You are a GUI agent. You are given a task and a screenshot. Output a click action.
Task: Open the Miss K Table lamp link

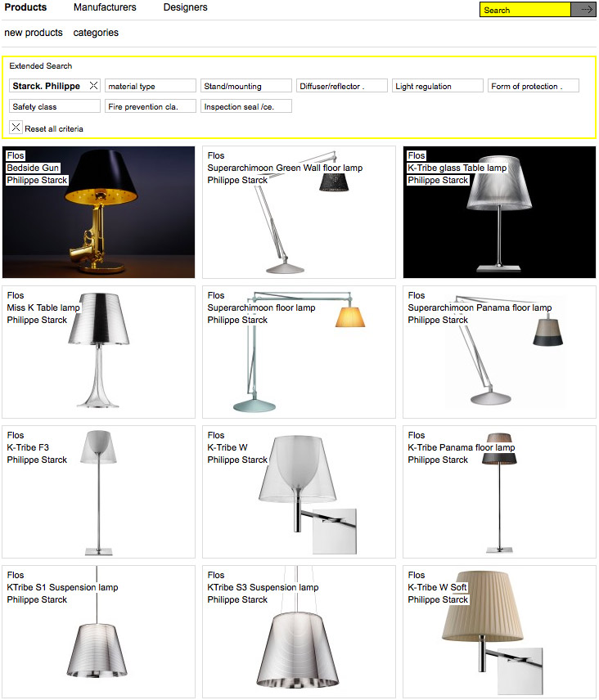pyautogui.click(x=43, y=307)
